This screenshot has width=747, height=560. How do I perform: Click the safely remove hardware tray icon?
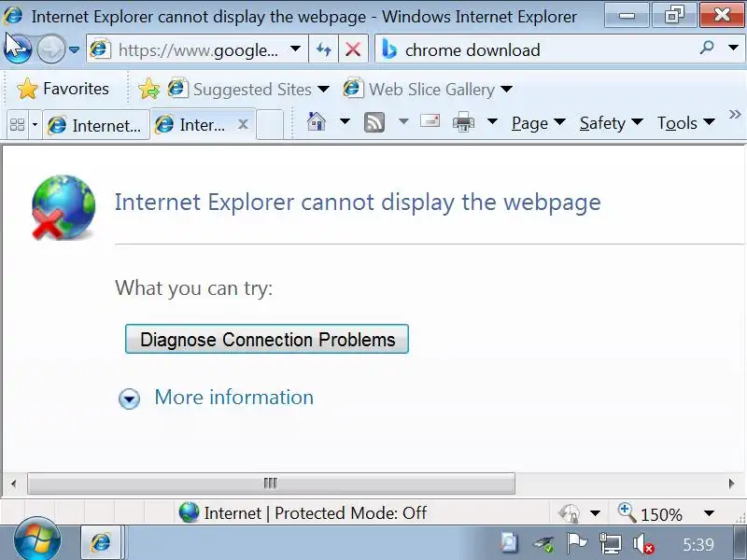point(543,543)
